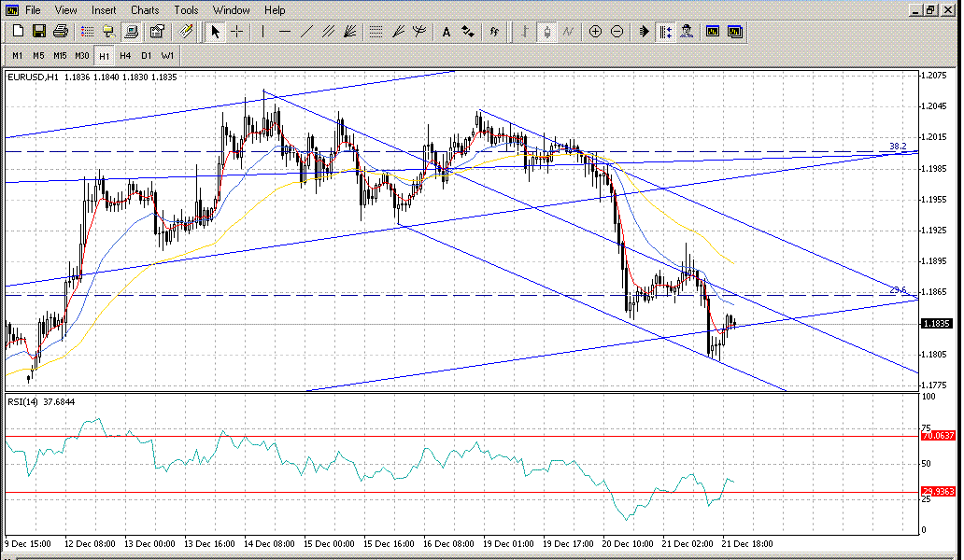Tile chart windows icon
The image size is (964, 560).
pos(735,32)
